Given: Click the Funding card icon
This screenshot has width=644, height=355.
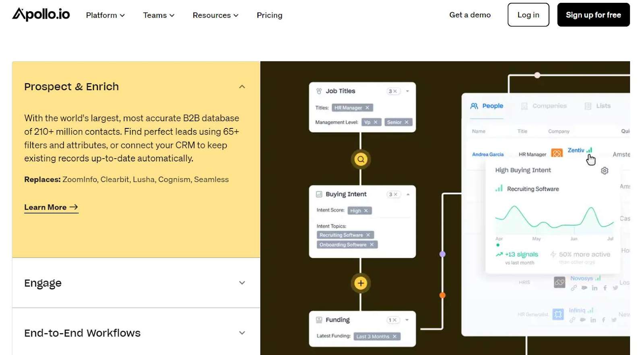Looking at the screenshot, I should tap(319, 320).
